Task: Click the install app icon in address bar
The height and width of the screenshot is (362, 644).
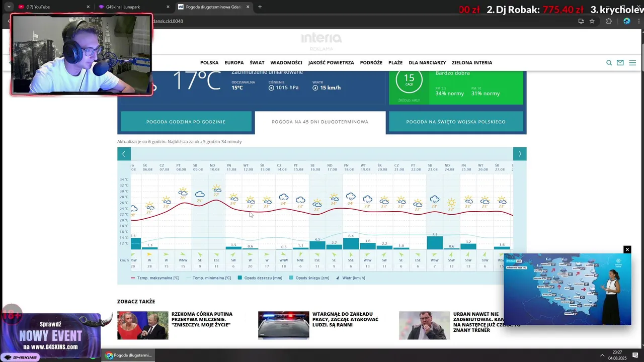Action: click(x=581, y=21)
